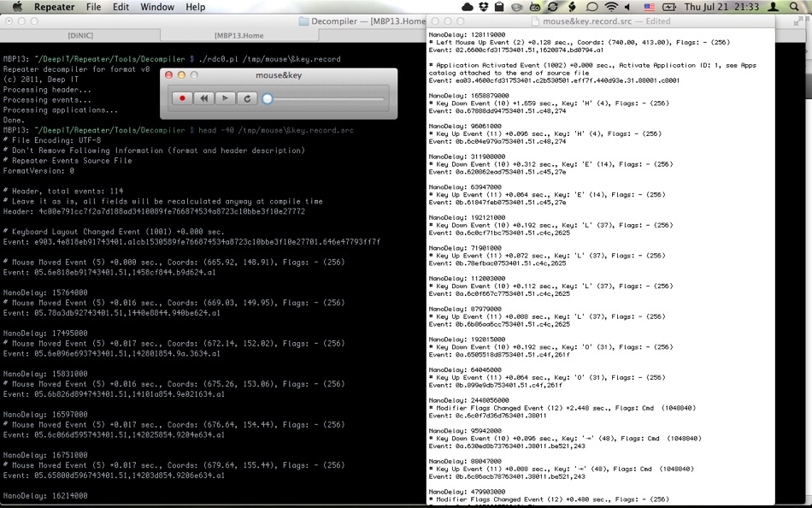Open the US flag input source menu
Viewport: 812px width, 508px height.
click(x=650, y=7)
